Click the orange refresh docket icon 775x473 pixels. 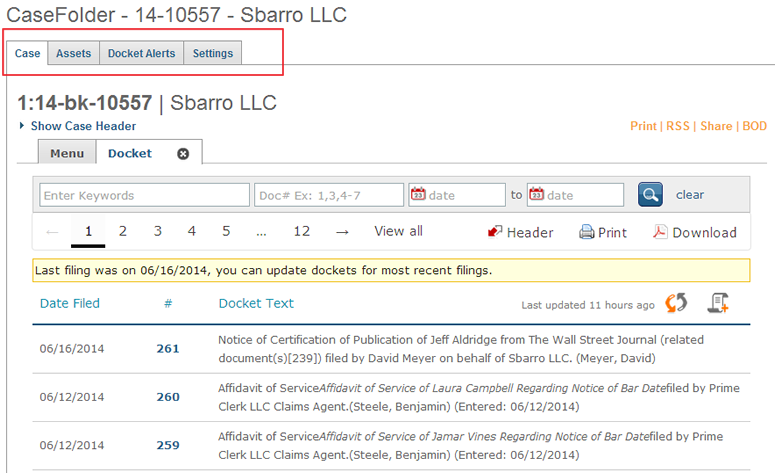[x=676, y=303]
